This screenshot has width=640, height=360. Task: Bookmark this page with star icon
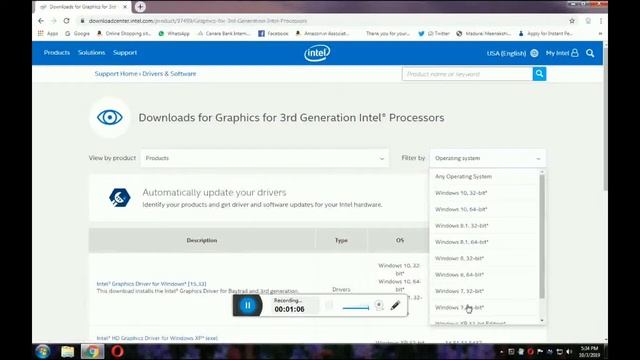[x=572, y=21]
